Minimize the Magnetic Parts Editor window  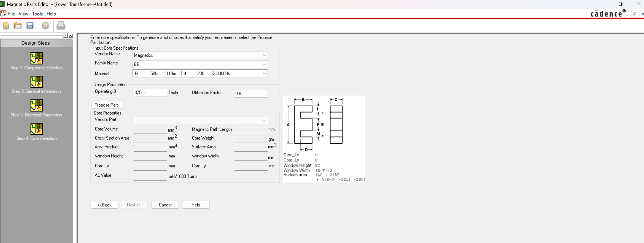603,4
